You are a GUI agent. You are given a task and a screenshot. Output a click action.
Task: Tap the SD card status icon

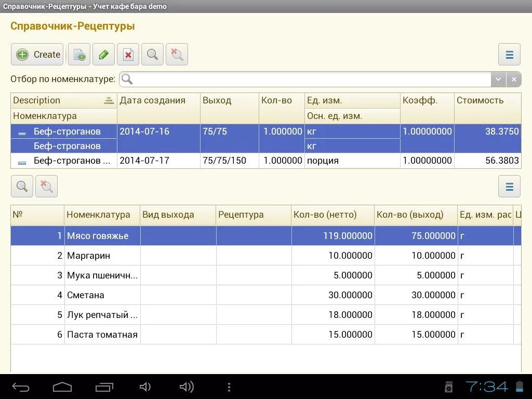coord(448,387)
